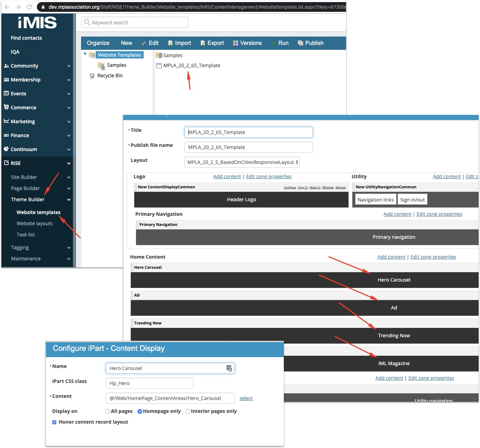This screenshot has width=480, height=448.
Task: Open Versions from the toolbar
Action: [247, 43]
